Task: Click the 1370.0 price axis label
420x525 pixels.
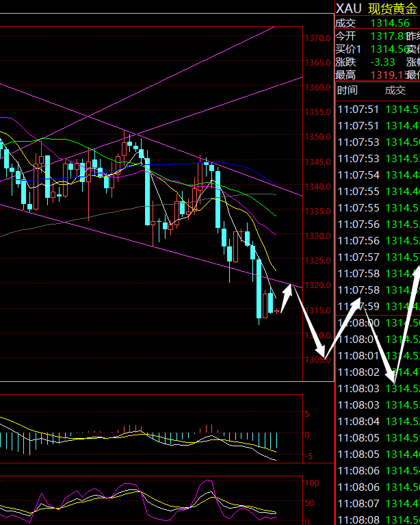Action: pyautogui.click(x=317, y=38)
